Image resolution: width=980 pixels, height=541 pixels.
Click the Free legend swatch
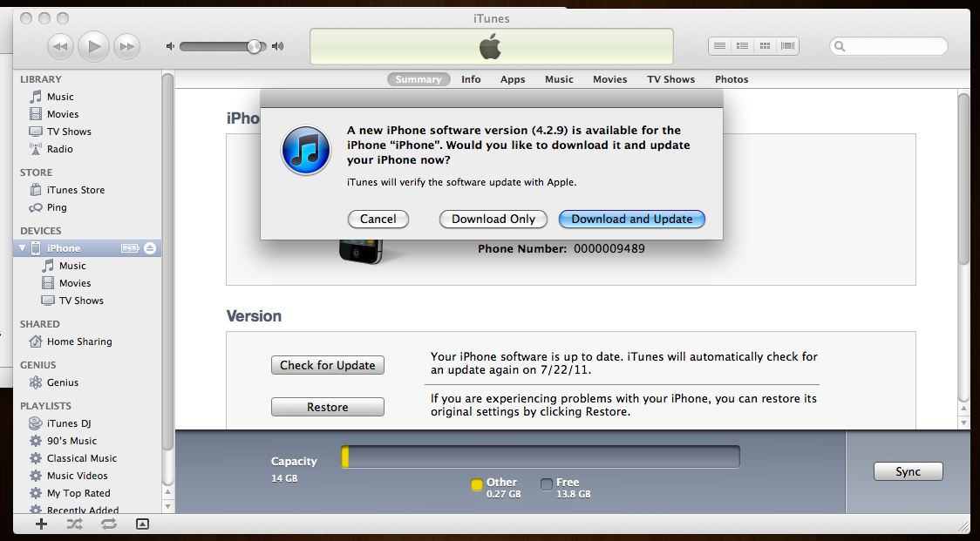coord(547,484)
